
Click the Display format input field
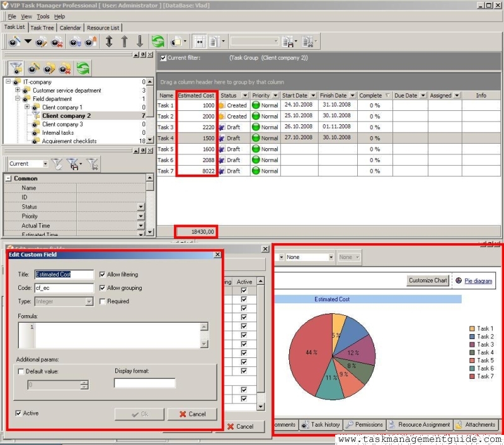tap(145, 383)
